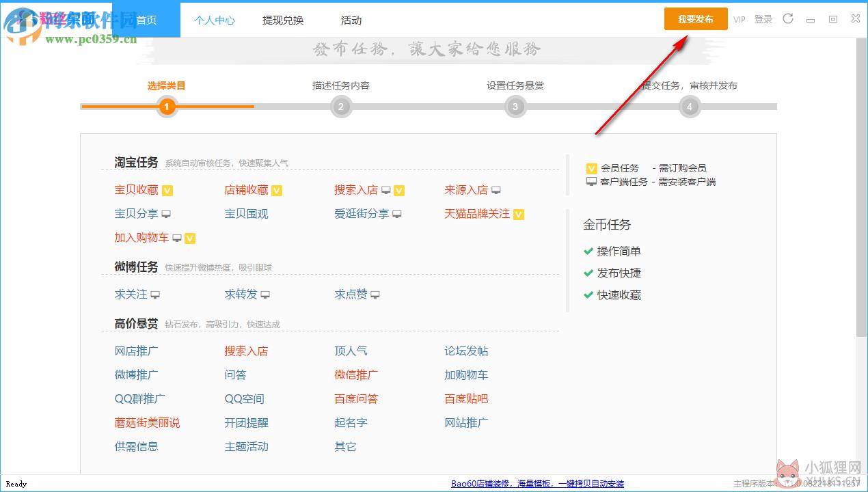
Task: Select step 1 circle 选择类目
Action: tap(167, 107)
